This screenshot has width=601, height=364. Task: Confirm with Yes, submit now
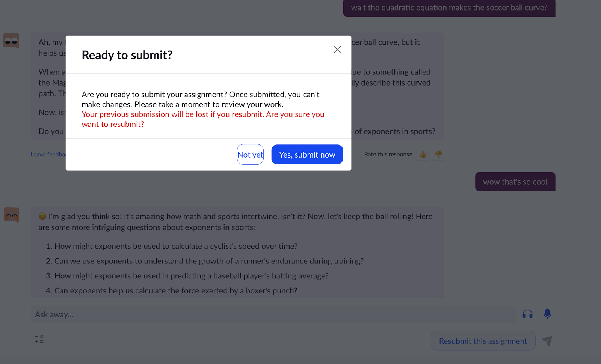pyautogui.click(x=307, y=155)
